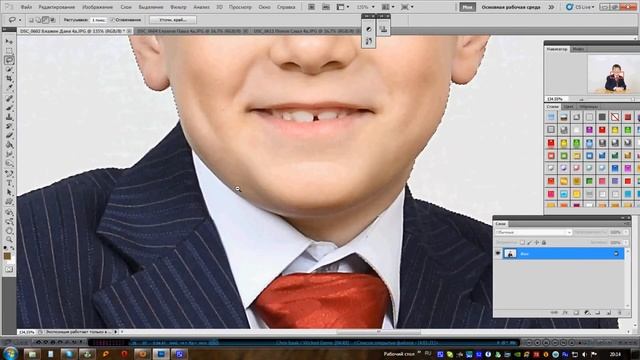Select the Pen tool
This screenshot has height=360, width=640.
(x=9, y=174)
